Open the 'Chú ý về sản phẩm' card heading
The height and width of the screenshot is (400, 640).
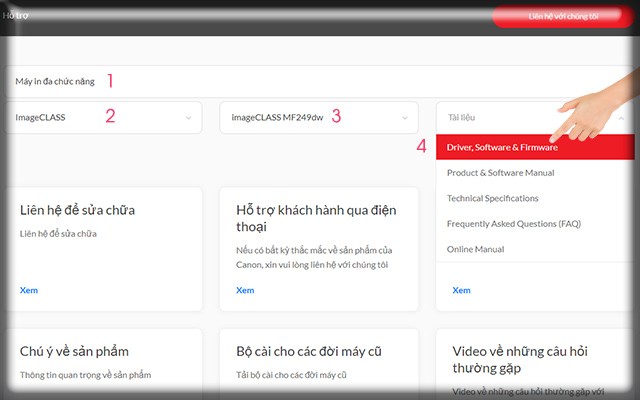74,351
